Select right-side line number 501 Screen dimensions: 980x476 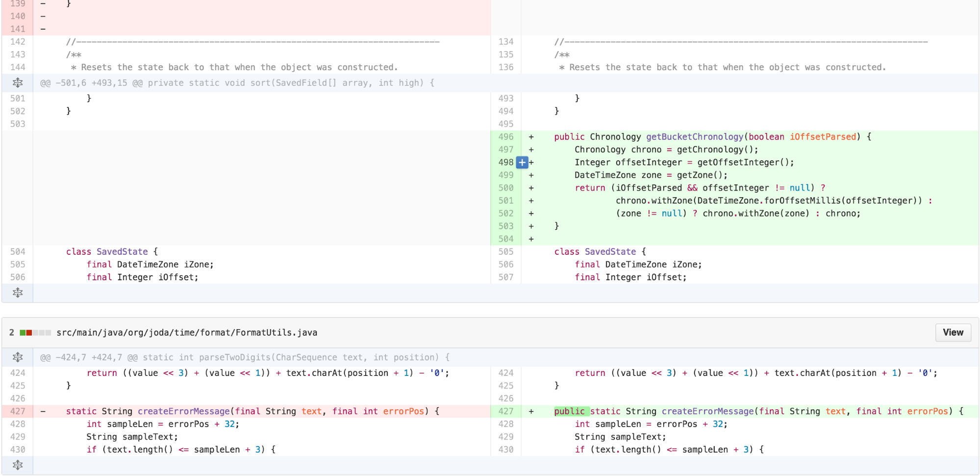506,201
